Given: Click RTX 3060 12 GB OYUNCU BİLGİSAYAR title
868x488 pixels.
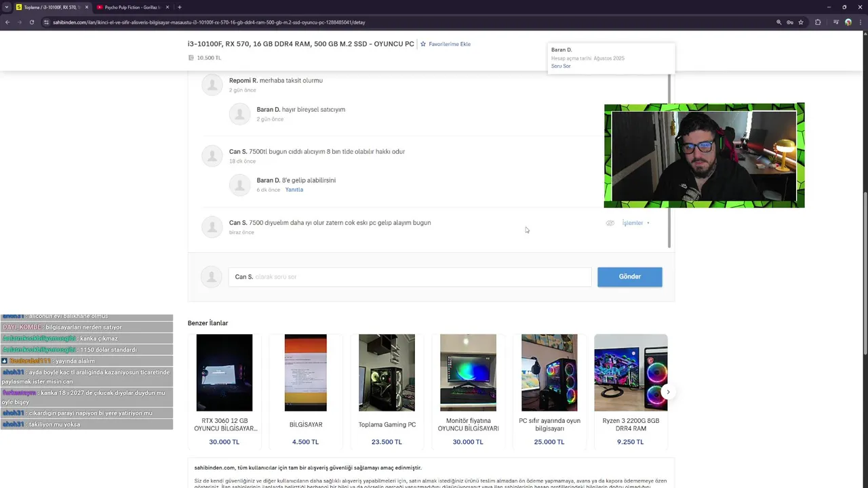Looking at the screenshot, I should [225, 425].
